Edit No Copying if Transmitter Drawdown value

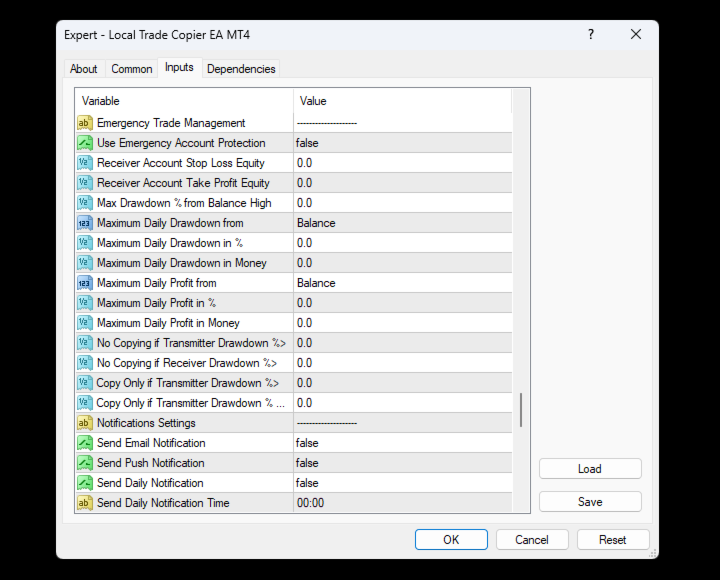click(402, 343)
